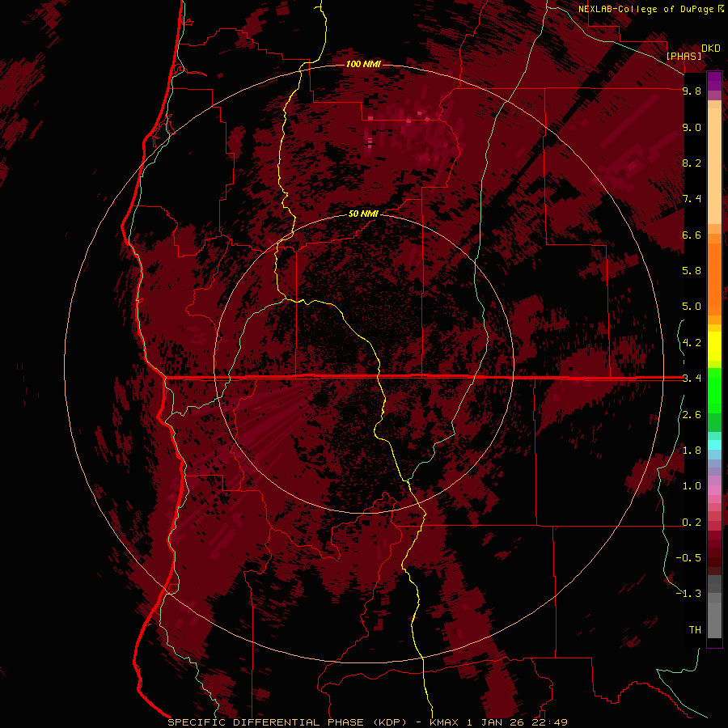Image resolution: width=728 pixels, height=728 pixels.
Task: Click the pink segment of the colorbar
Action: pos(714,490)
